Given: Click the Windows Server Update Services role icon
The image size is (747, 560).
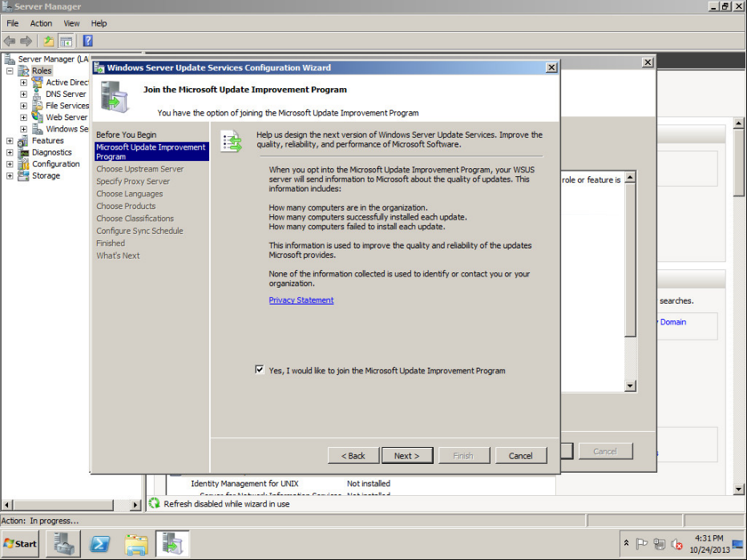Looking at the screenshot, I should (x=37, y=129).
